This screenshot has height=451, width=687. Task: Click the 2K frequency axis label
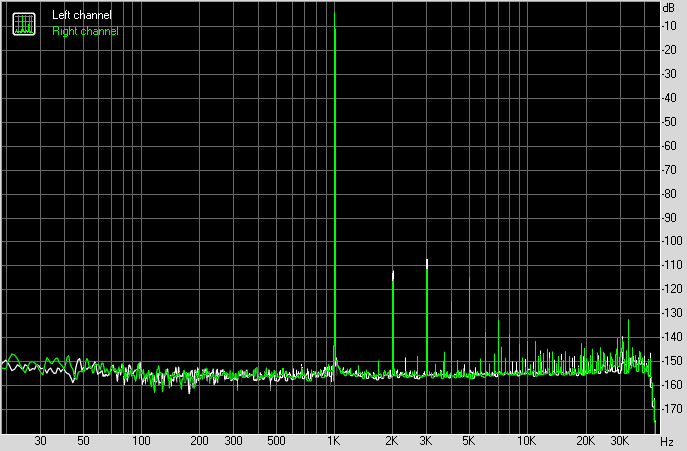pyautogui.click(x=392, y=440)
